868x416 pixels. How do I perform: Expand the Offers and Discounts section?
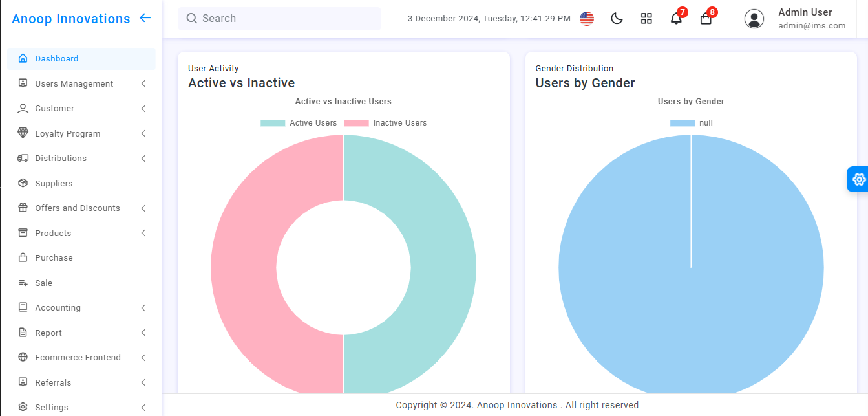tap(78, 208)
